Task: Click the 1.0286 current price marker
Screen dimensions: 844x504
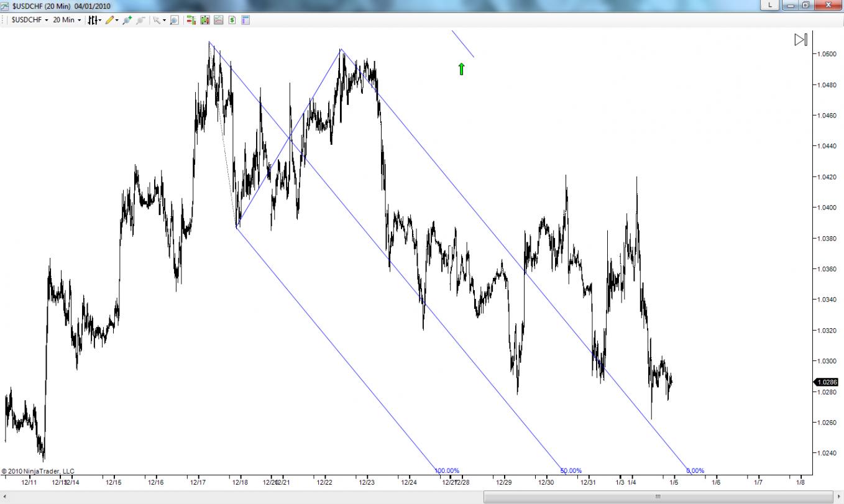Action: click(826, 382)
